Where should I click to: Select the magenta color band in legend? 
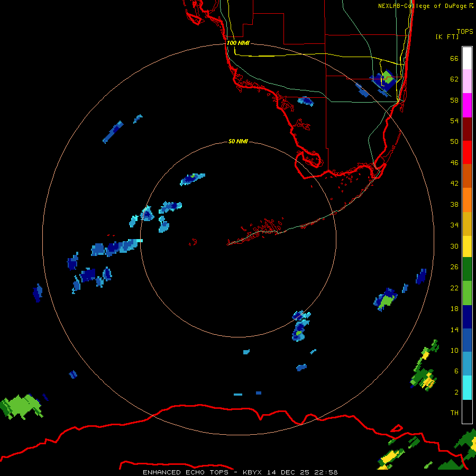click(467, 105)
